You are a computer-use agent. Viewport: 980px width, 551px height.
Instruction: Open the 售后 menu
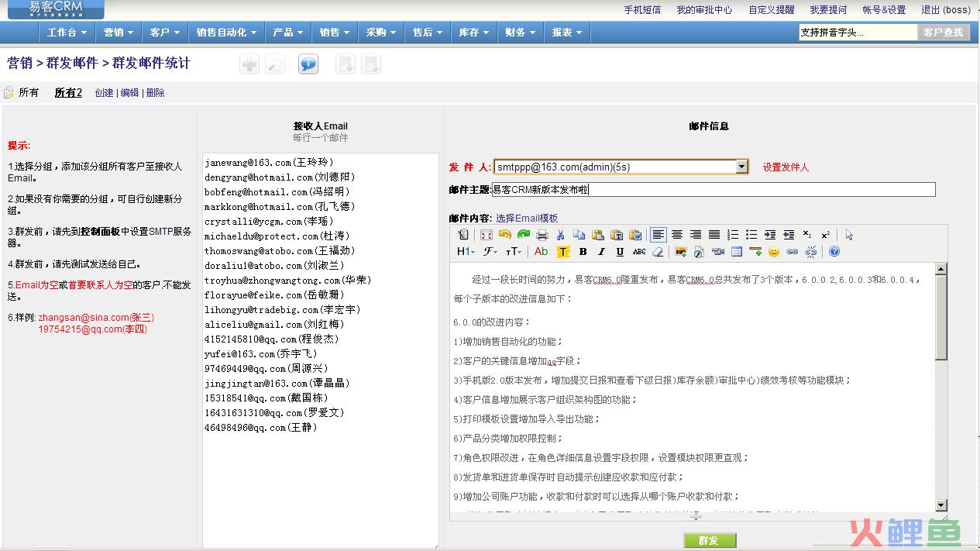(428, 33)
